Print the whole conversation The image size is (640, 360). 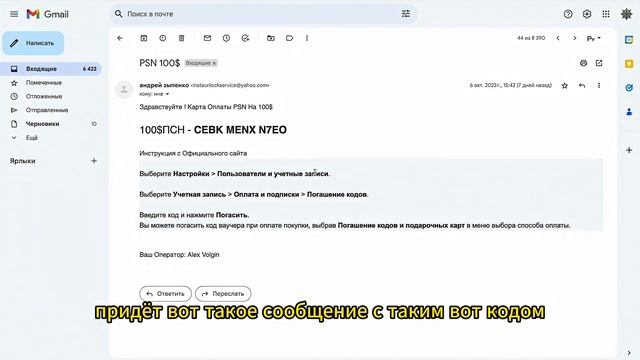583,63
